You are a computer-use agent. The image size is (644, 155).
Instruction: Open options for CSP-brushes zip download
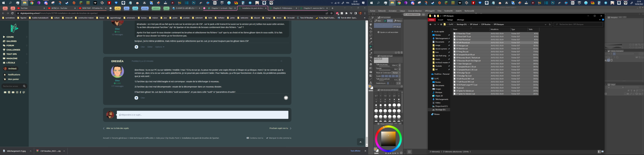coord(64,151)
